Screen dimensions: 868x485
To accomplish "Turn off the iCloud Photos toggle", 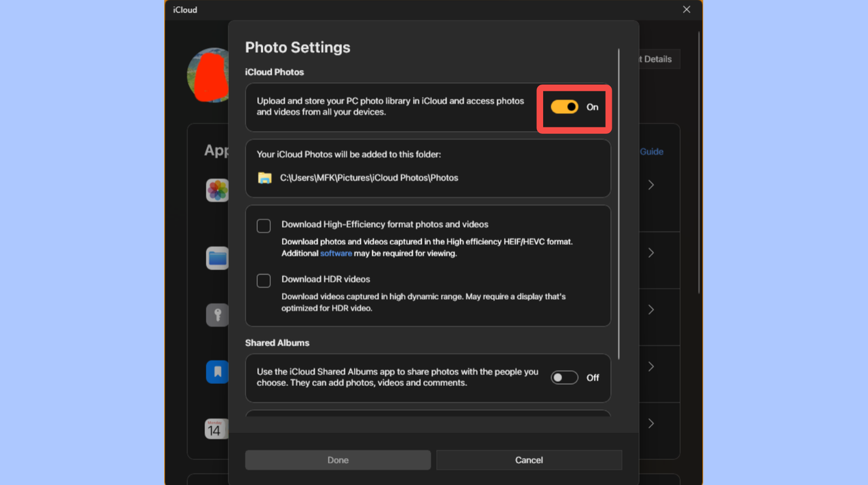I will pyautogui.click(x=564, y=107).
